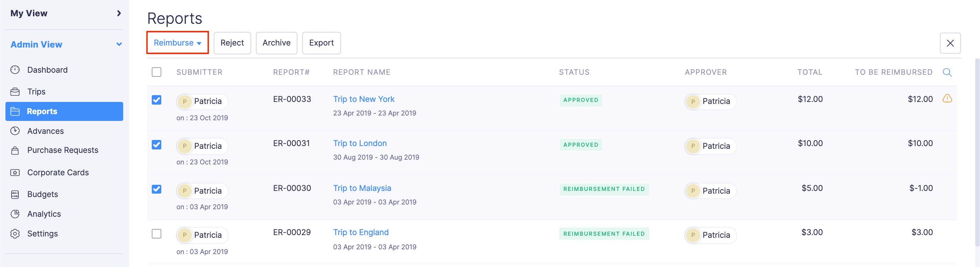Click the Analytics pie chart icon
Image resolution: width=980 pixels, height=267 pixels.
tap(15, 214)
